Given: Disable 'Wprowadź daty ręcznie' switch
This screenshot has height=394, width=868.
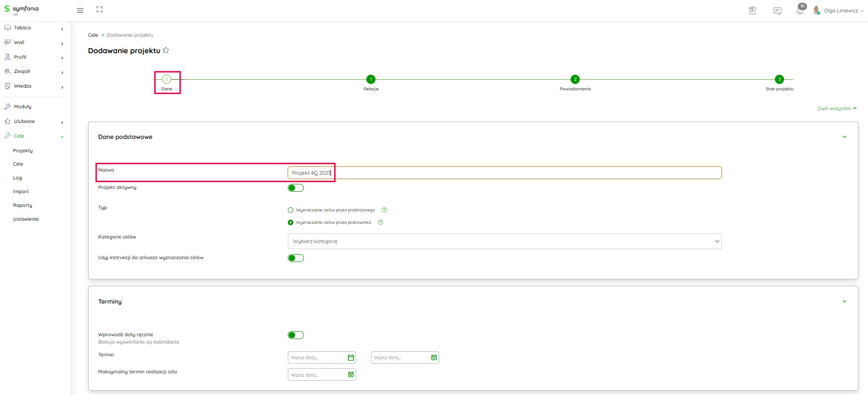Looking at the screenshot, I should pyautogui.click(x=296, y=335).
